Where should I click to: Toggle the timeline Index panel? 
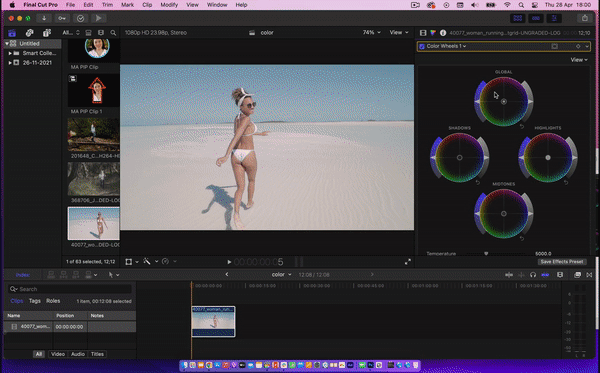(23, 275)
